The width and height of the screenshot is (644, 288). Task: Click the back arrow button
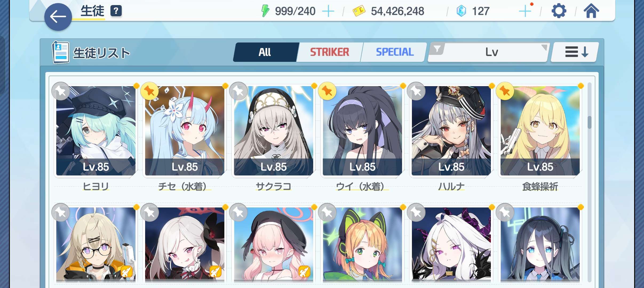tap(58, 17)
